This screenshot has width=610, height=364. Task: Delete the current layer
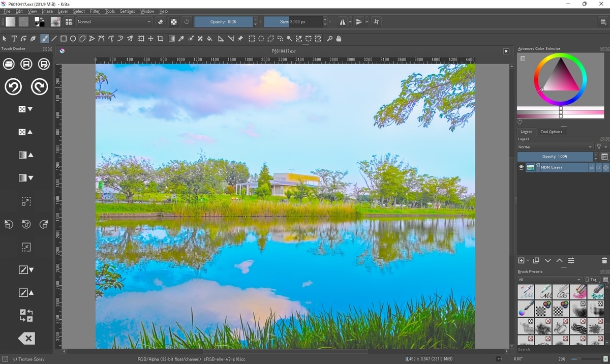604,260
